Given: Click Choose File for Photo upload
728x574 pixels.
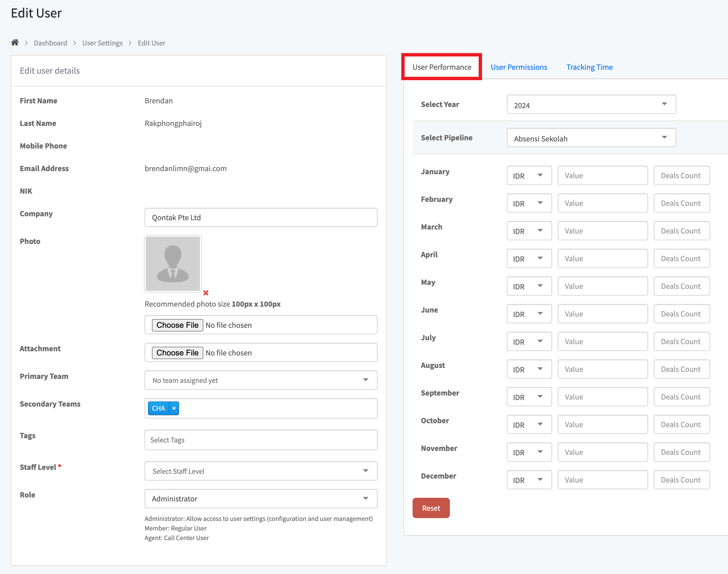Looking at the screenshot, I should coord(177,325).
